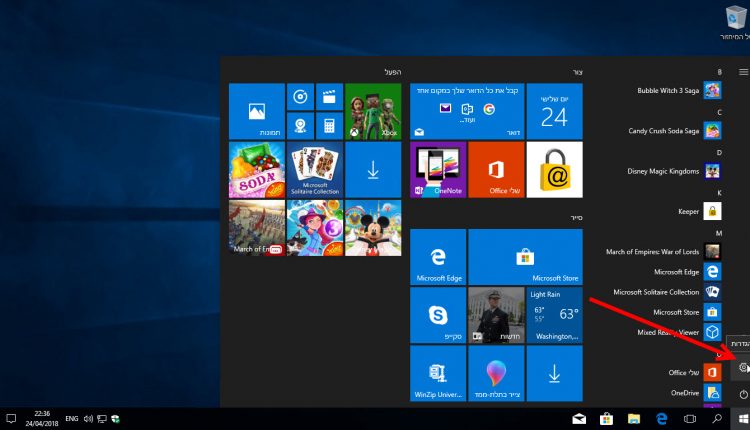Switch input language via ENG indicator

pyautogui.click(x=72, y=419)
